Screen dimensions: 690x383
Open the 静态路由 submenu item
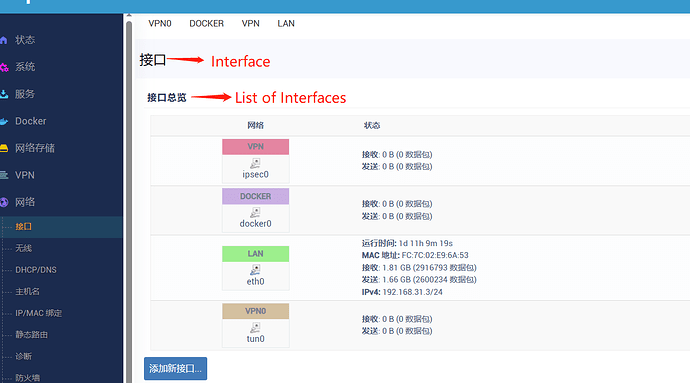pyautogui.click(x=31, y=335)
